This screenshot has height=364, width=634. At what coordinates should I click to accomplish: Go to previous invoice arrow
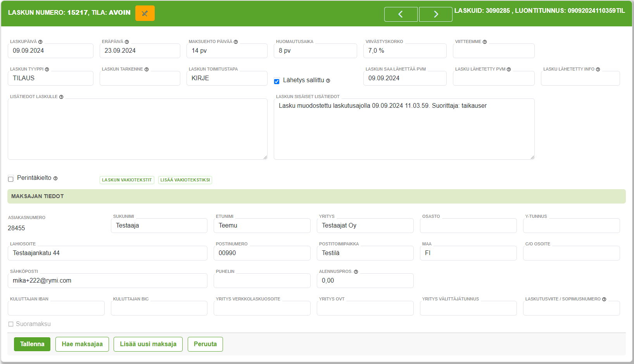click(401, 14)
